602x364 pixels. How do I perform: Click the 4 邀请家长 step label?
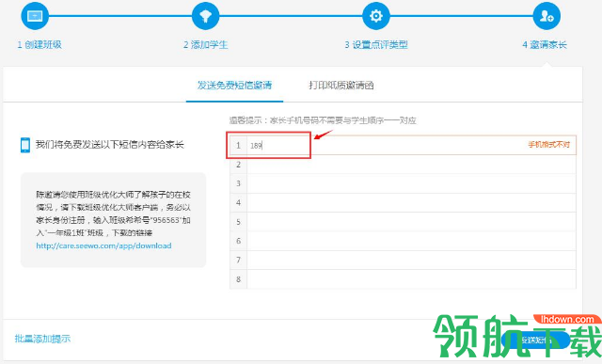coord(545,45)
